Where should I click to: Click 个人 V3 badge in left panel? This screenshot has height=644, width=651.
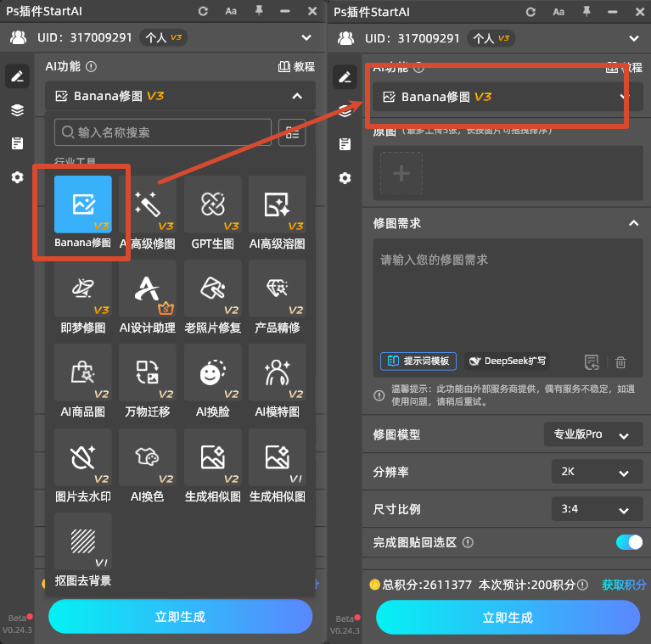164,38
